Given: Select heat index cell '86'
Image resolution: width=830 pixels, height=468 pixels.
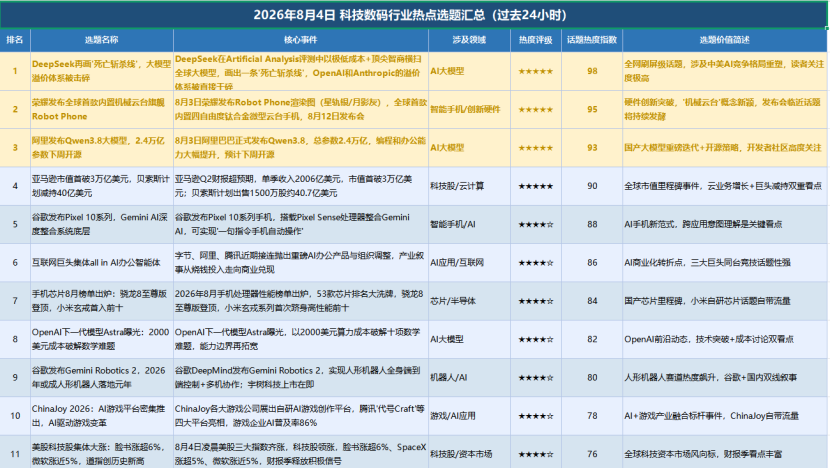Looking at the screenshot, I should [x=592, y=263].
